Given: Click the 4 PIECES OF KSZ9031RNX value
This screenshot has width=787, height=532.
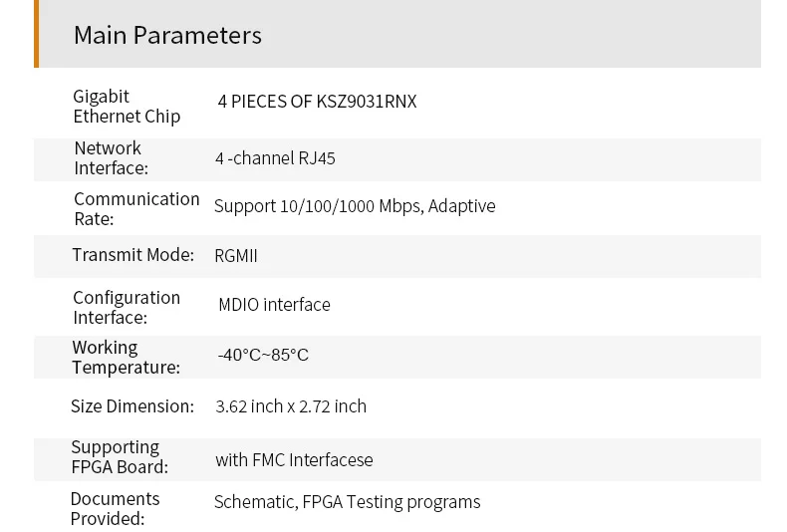Looking at the screenshot, I should pyautogui.click(x=317, y=102).
